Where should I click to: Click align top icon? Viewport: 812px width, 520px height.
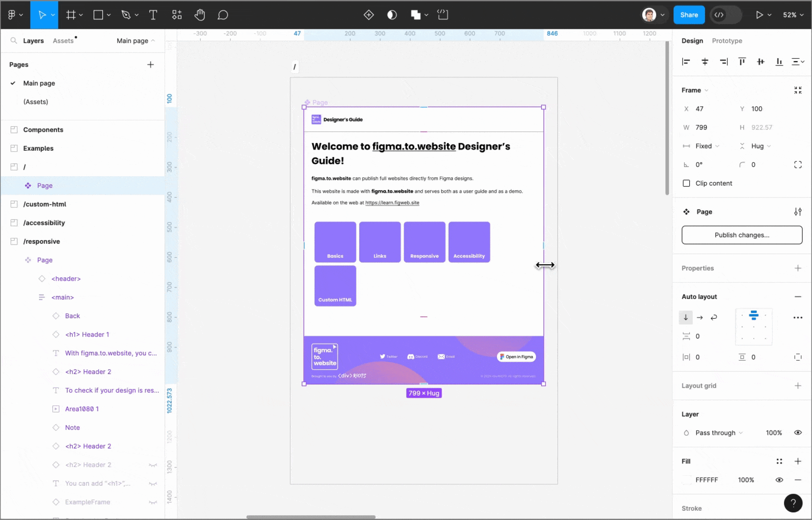(742, 61)
